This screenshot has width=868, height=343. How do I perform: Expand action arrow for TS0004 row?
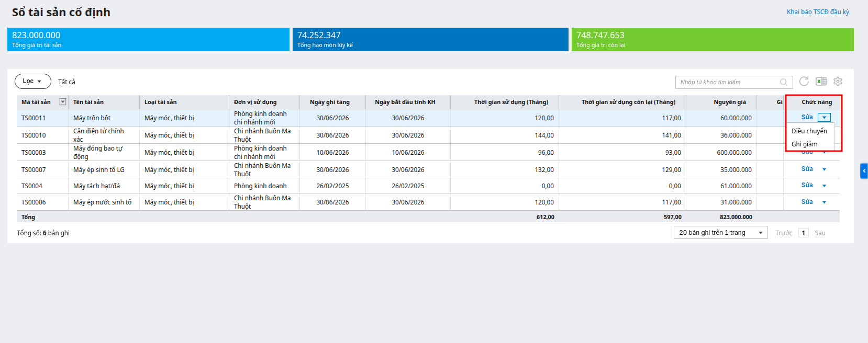pos(824,186)
